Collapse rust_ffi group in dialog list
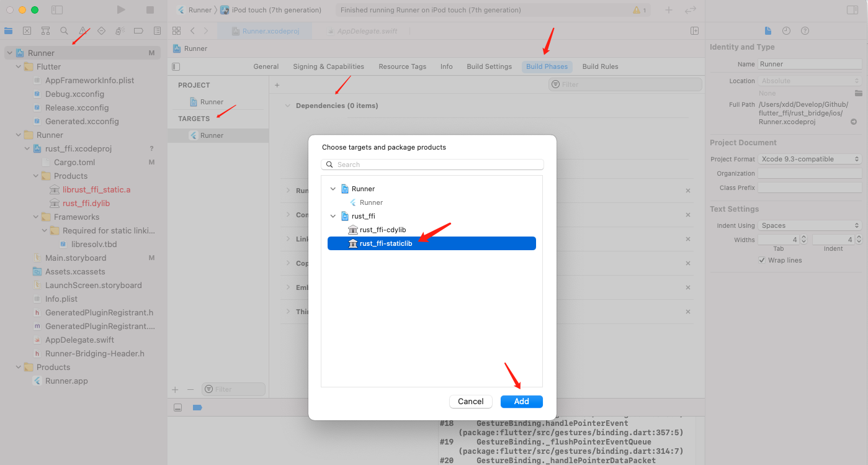The width and height of the screenshot is (868, 465). coord(333,216)
